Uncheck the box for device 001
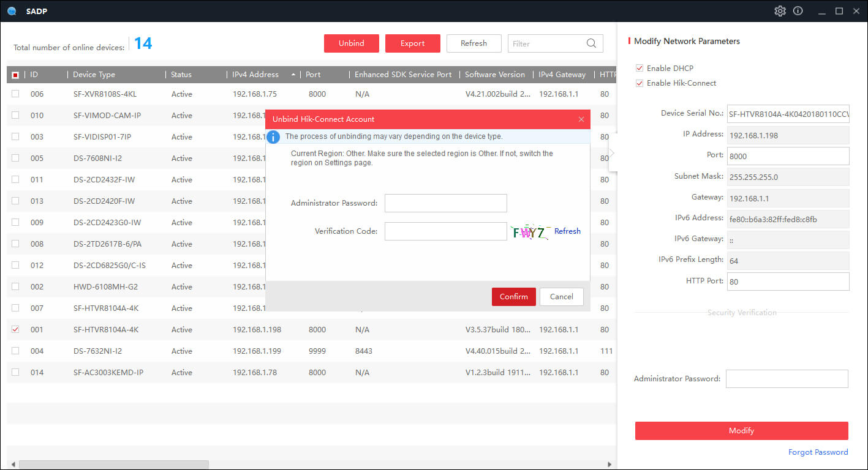The image size is (868, 470). [x=15, y=330]
